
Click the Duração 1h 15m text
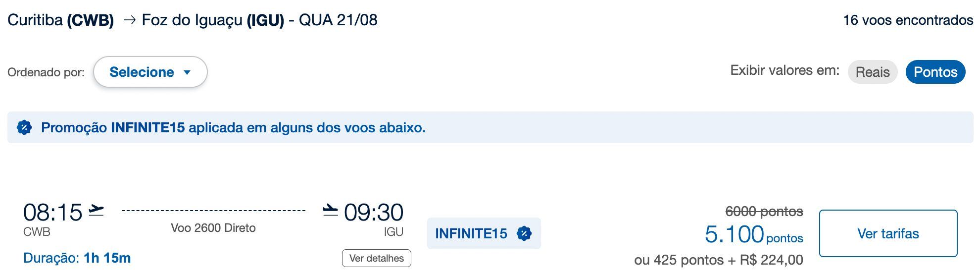pos(77,258)
